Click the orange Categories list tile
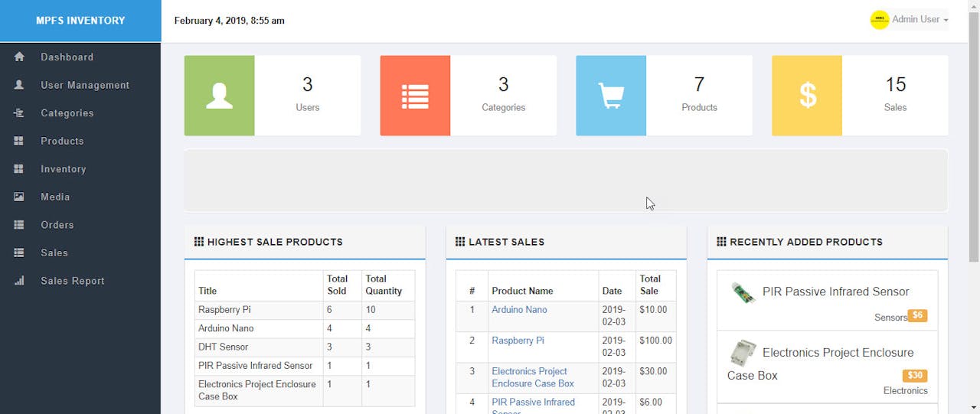980x414 pixels. (x=415, y=96)
